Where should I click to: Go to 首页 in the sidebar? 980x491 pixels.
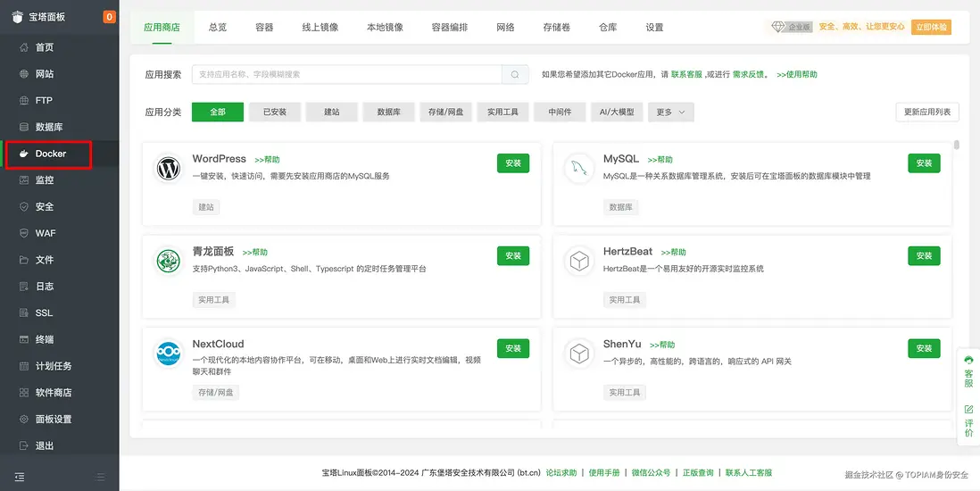44,47
